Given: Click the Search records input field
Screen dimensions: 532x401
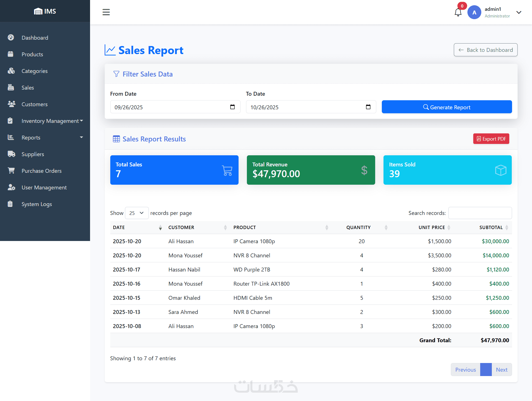Looking at the screenshot, I should 480,213.
